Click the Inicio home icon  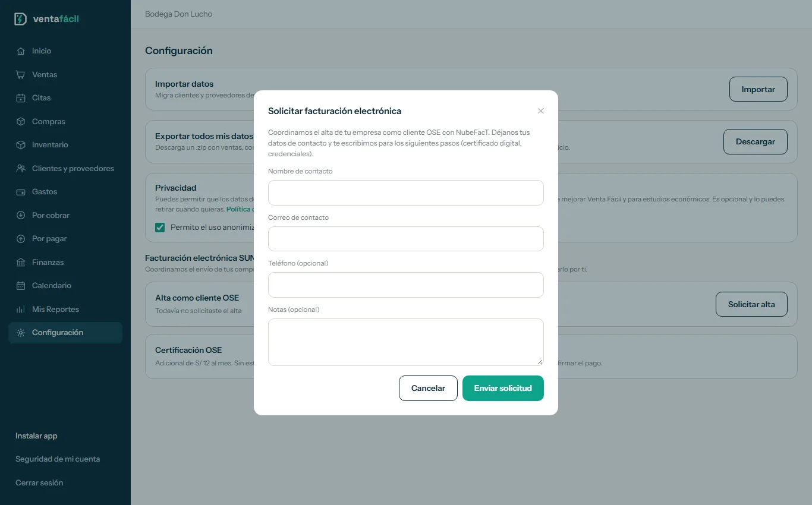coord(21,51)
